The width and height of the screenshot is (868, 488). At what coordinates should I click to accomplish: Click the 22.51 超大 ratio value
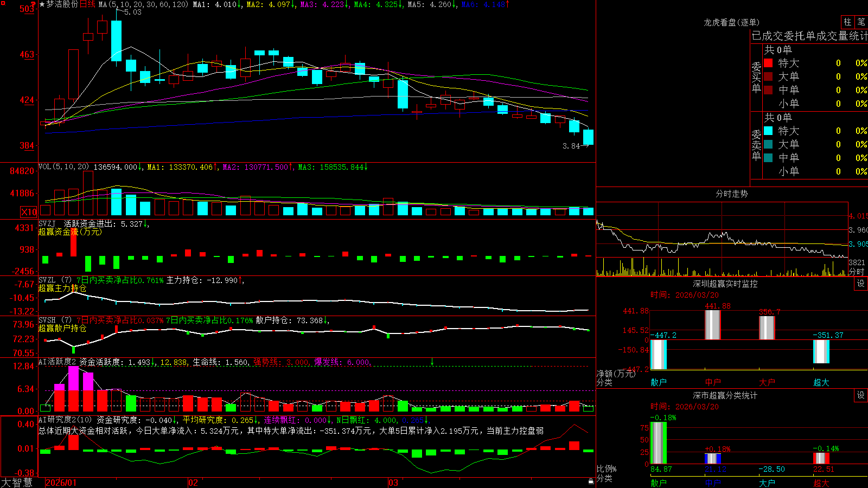824,470
